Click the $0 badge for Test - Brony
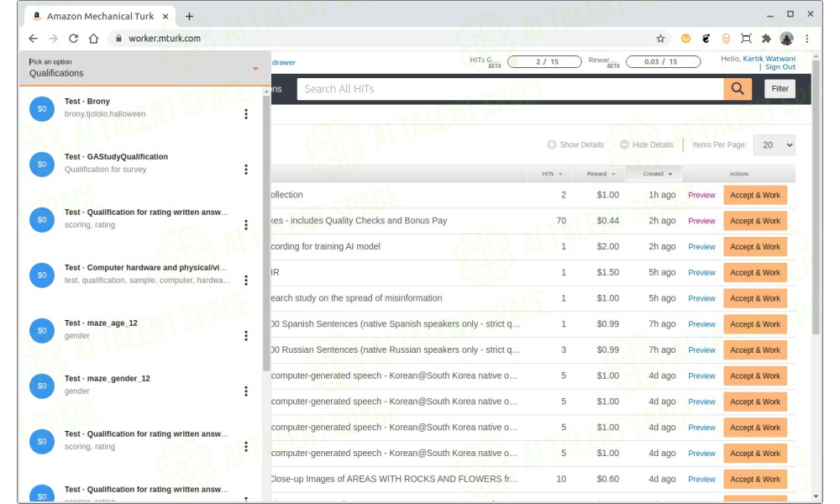 [42, 108]
